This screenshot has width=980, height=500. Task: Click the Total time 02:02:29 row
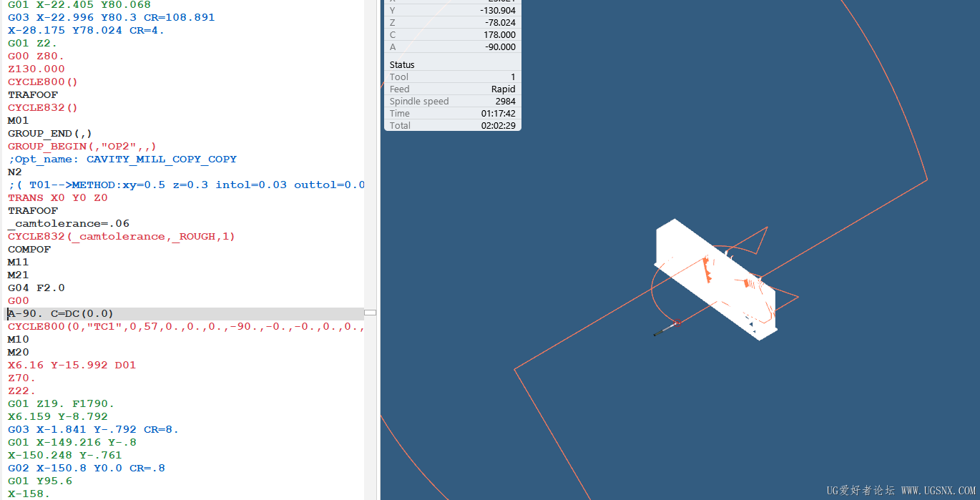tap(452, 125)
